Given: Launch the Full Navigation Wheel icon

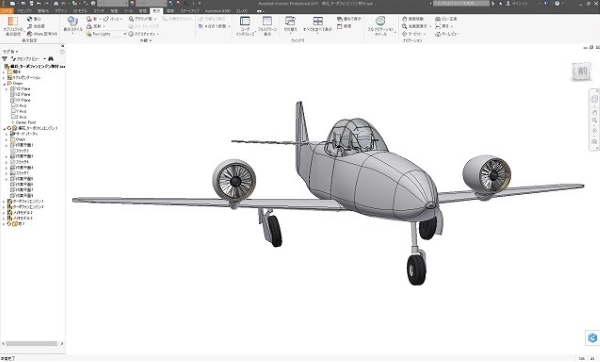Looking at the screenshot, I should (x=380, y=21).
